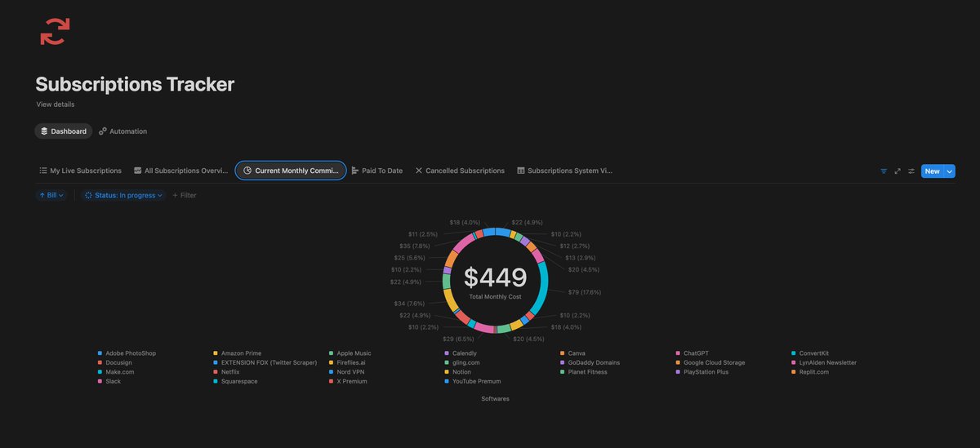The image size is (980, 448).
Task: Click the $449 total in chart center
Action: [x=495, y=277]
